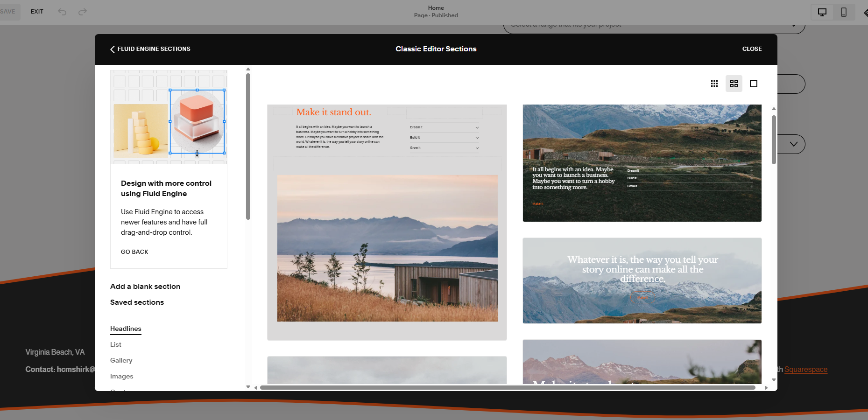Screen dimensions: 868x420
Task: Close the Classic Editor Sections dialog
Action: [752, 49]
